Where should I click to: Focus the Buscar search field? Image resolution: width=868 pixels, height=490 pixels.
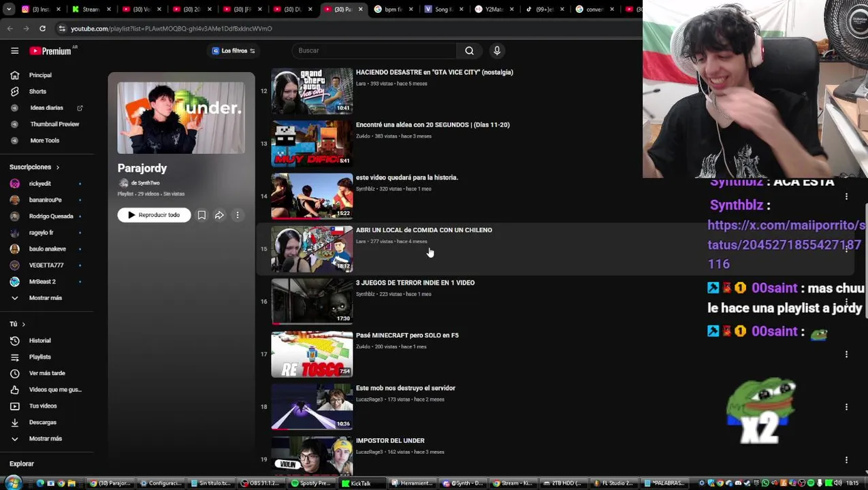375,50
